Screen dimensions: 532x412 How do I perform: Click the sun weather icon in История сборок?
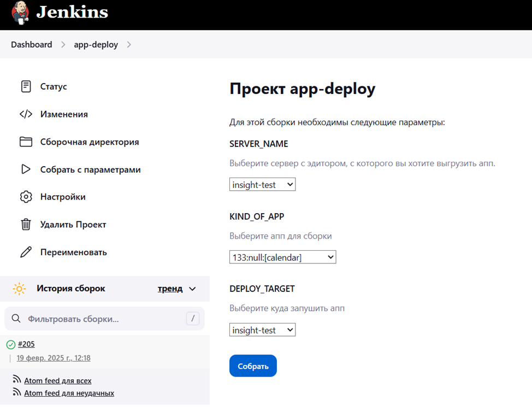pos(19,289)
